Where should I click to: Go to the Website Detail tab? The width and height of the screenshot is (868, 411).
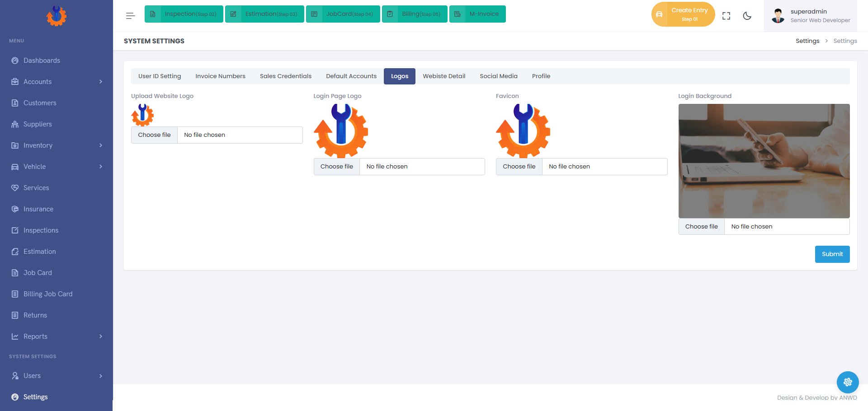point(444,76)
